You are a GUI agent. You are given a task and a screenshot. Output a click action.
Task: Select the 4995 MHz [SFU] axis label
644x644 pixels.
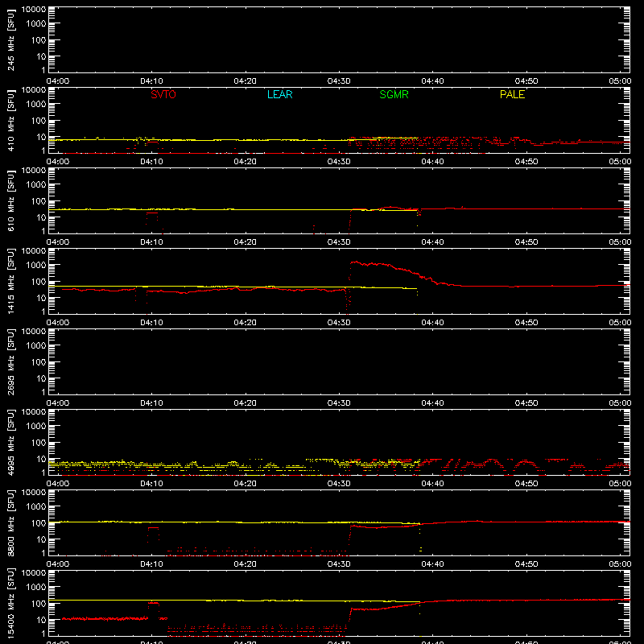click(x=10, y=442)
